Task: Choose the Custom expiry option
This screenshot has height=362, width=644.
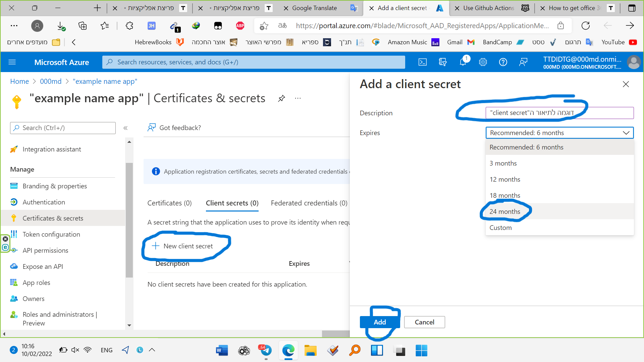Action: 500,228
